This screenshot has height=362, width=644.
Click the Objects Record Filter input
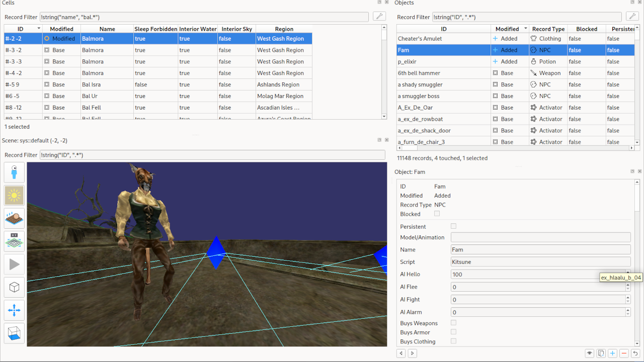point(527,17)
